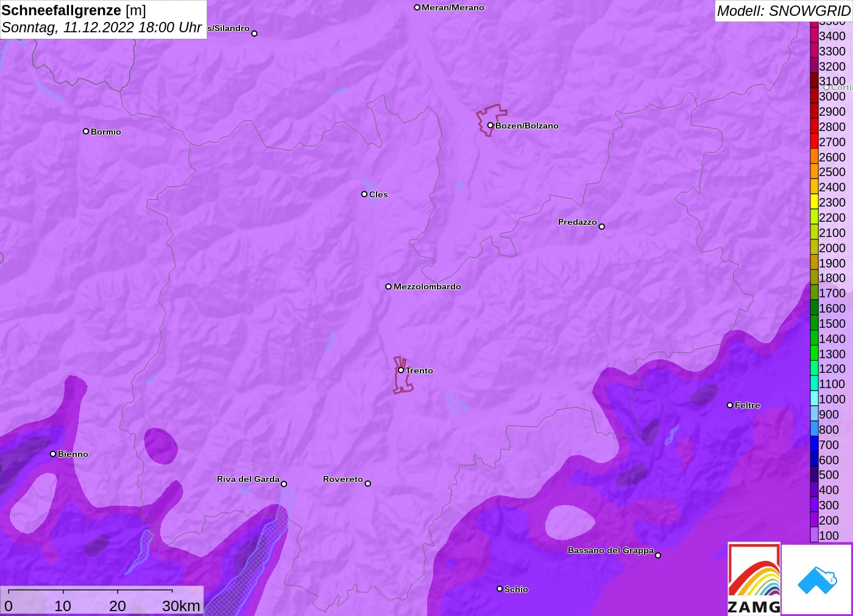Click the Bozen/Bolzano marker circle
853x616 pixels.
[x=490, y=126]
